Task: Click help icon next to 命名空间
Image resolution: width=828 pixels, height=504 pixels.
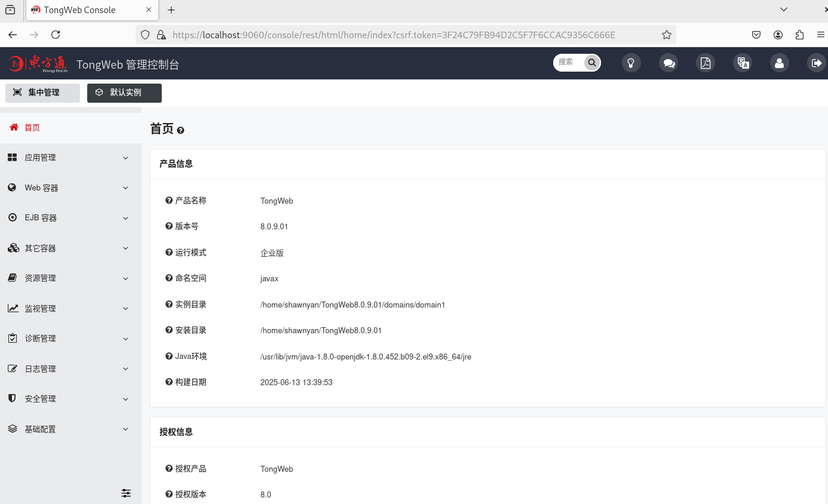Action: (169, 278)
